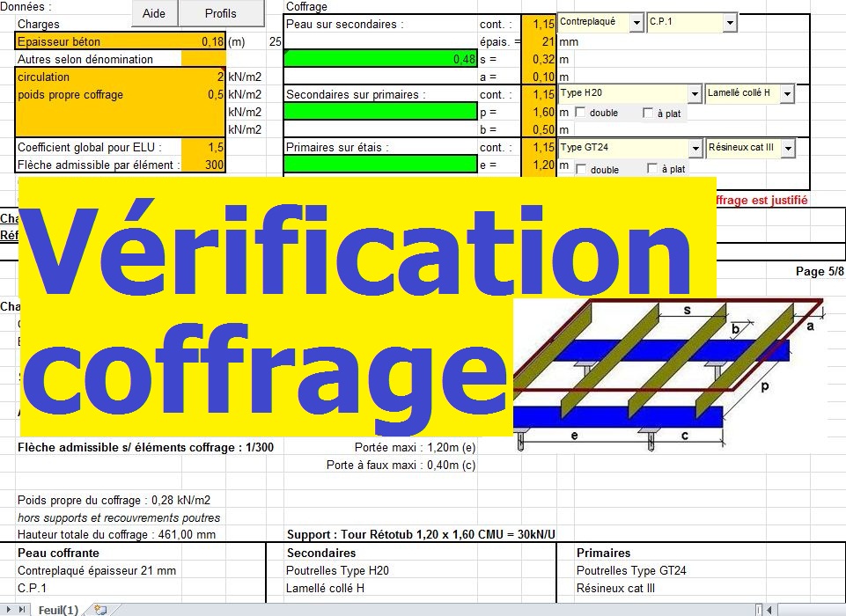
Task: Click the Aide button
Action: (154, 13)
